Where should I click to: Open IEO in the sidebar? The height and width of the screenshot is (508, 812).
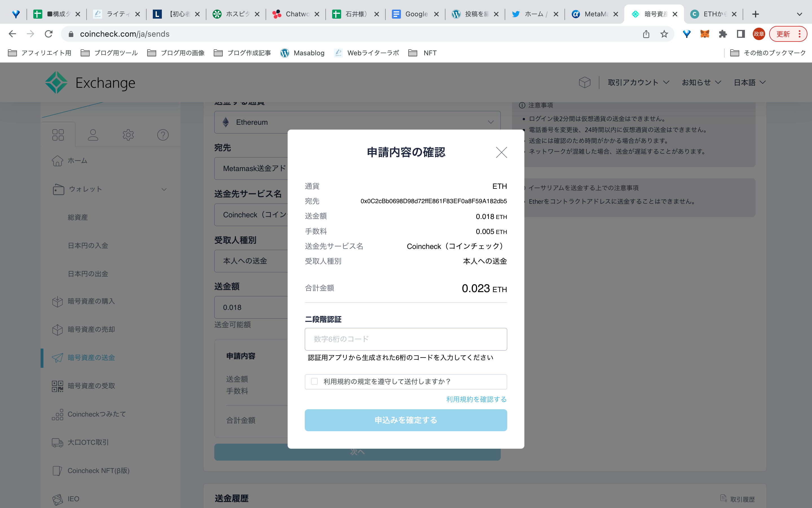click(x=66, y=499)
